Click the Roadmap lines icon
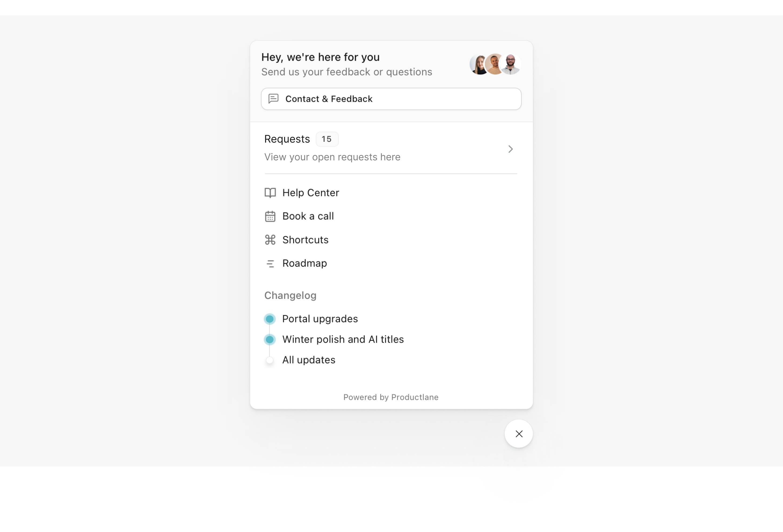This screenshot has width=783, height=532. pos(270,263)
